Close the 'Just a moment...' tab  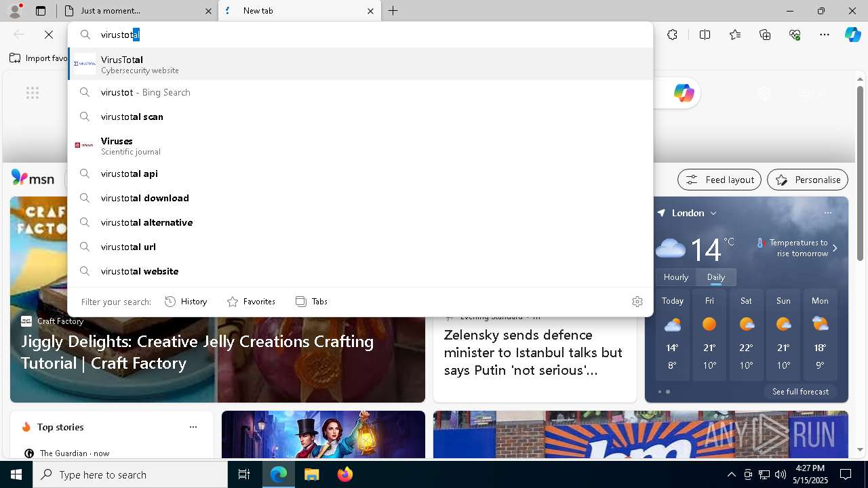pos(208,11)
